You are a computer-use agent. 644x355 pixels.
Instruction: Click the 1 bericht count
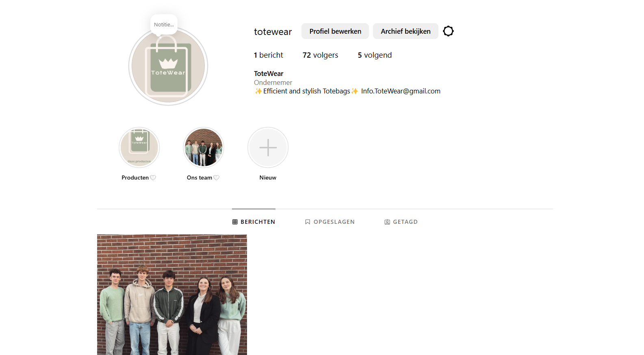click(268, 55)
